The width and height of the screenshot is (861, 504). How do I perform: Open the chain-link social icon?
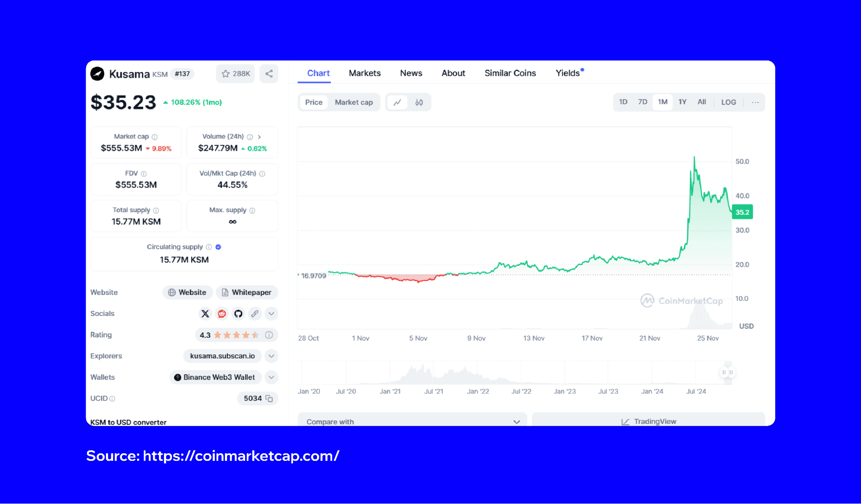(255, 314)
